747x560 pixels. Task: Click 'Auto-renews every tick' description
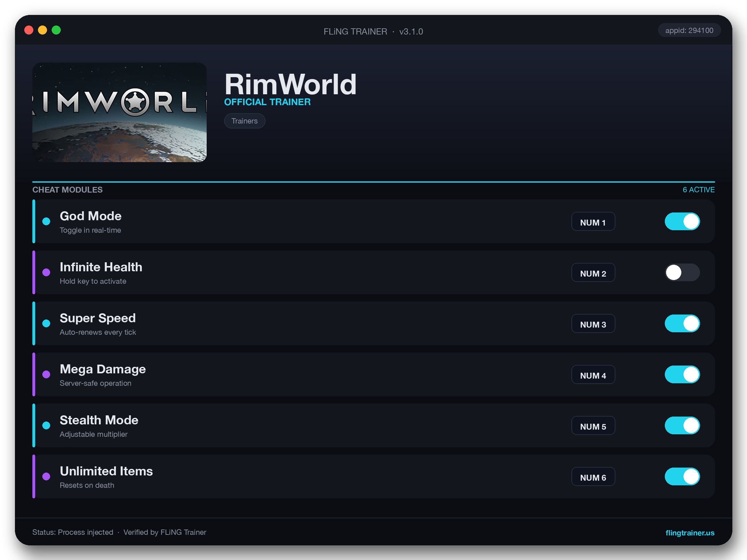pyautogui.click(x=98, y=332)
